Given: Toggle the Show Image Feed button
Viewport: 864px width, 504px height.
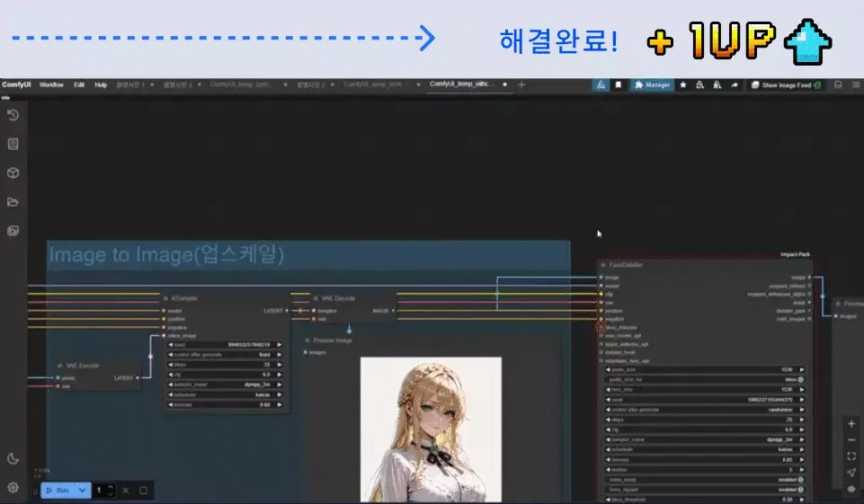Looking at the screenshot, I should [787, 84].
